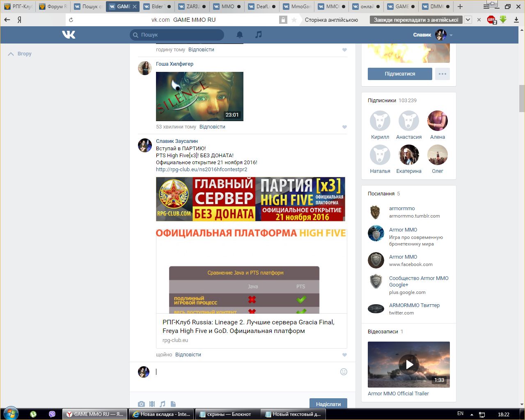Like Гоша Хилфигер's comment heart

point(344,127)
